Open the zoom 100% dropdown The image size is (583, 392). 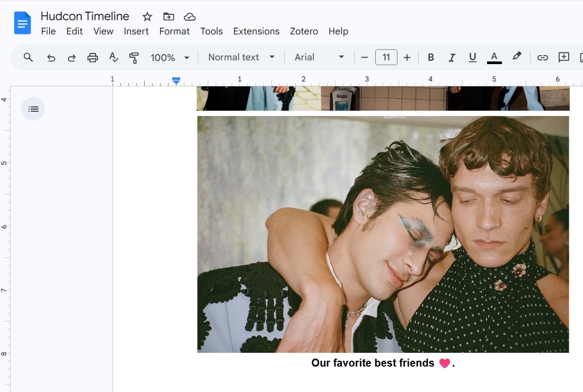pyautogui.click(x=170, y=58)
